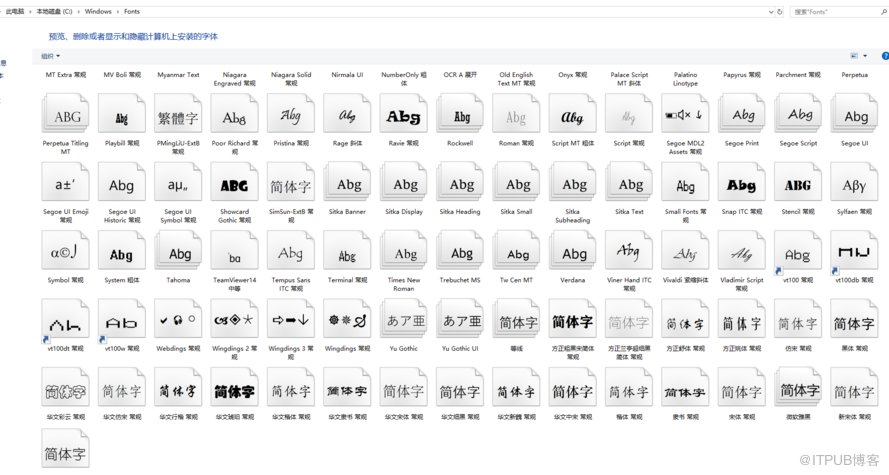Click the Papyrus 常规 label
The height and width of the screenshot is (475, 889).
tap(742, 75)
